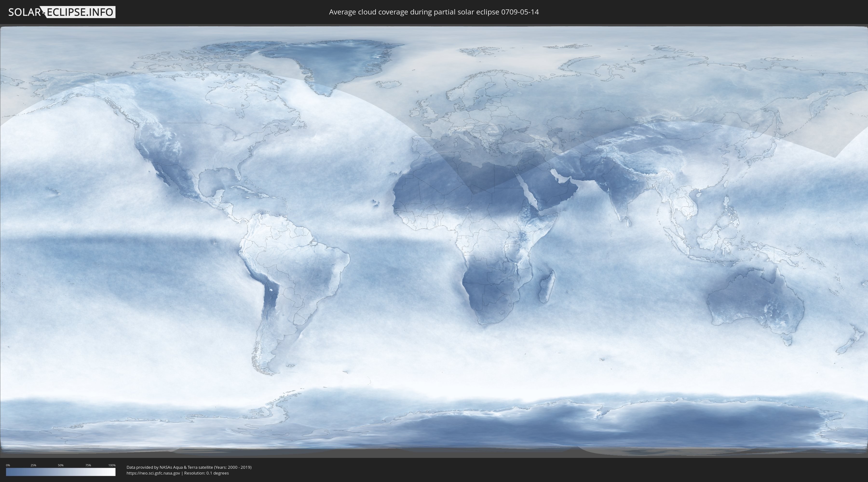
Task: Click the 25% legend label
Action: 33,465
